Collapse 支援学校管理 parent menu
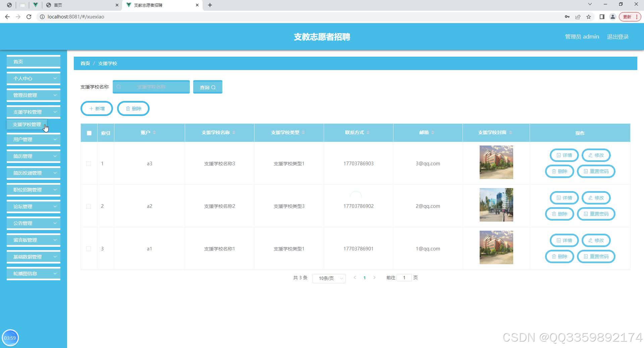 tap(34, 112)
